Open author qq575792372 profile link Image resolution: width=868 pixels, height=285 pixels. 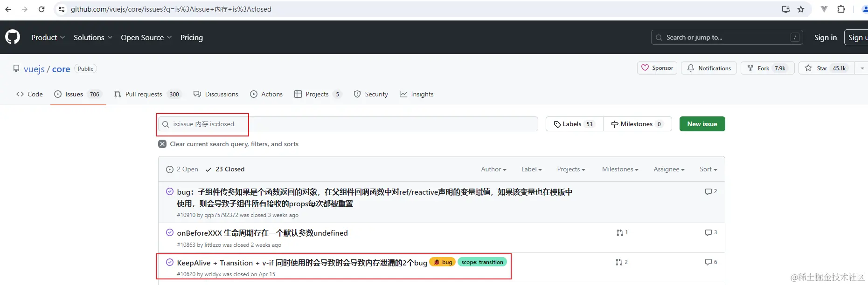[x=221, y=215]
